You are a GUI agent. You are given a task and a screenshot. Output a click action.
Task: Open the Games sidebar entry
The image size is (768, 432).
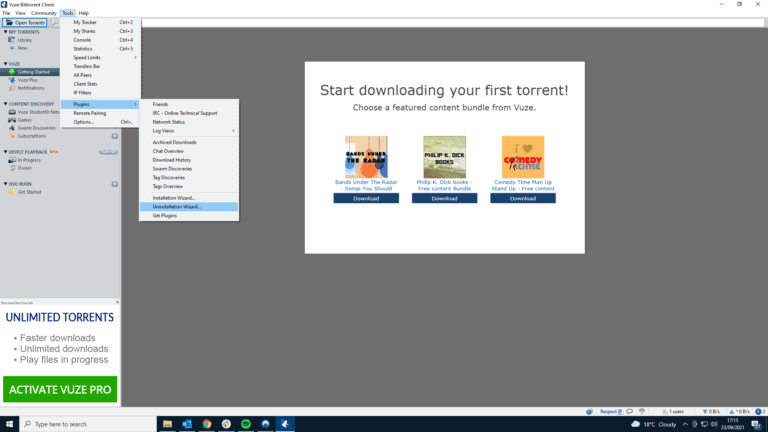[x=25, y=120]
